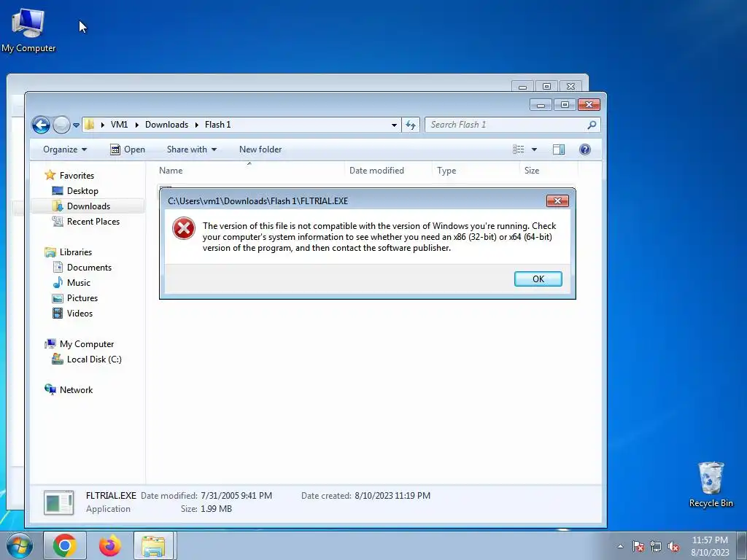Viewport: 747px width, 560px height.
Task: Select Flash 1 in the address breadcrumb
Action: click(x=217, y=125)
